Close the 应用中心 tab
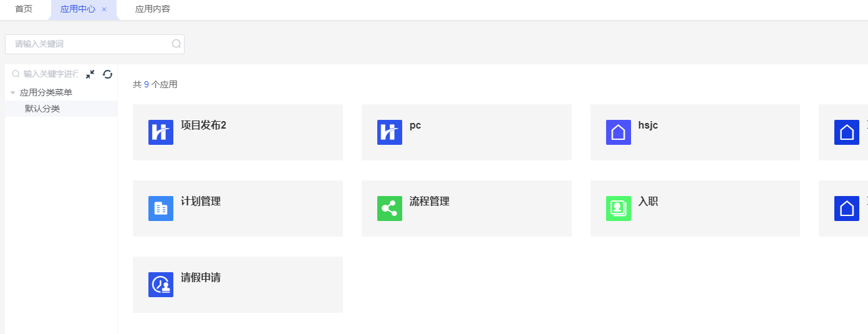 104,9
